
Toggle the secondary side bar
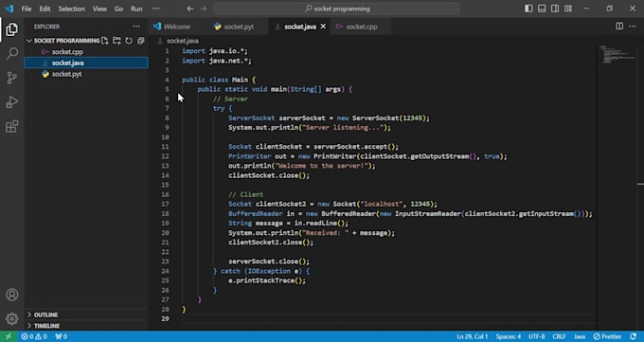[x=555, y=9]
